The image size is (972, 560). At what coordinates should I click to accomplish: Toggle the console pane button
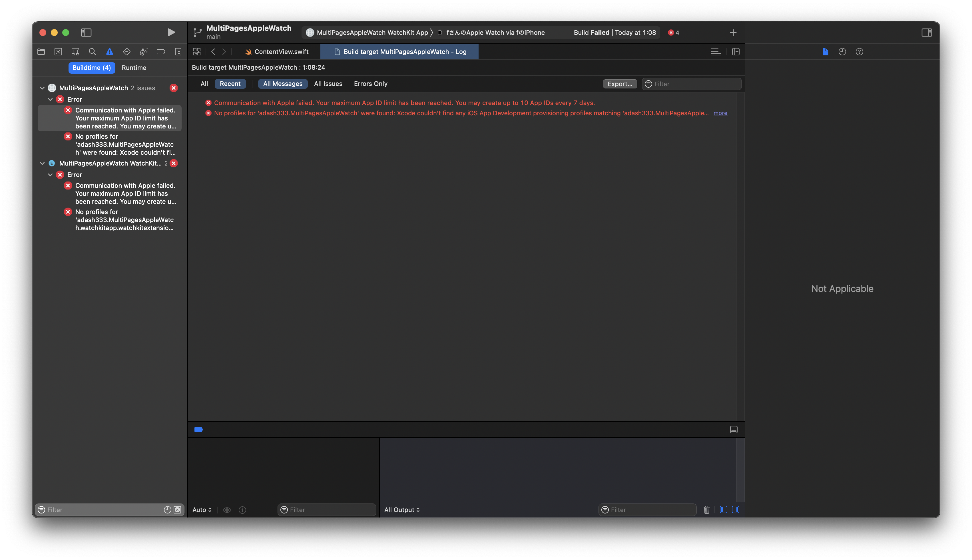pyautogui.click(x=736, y=509)
